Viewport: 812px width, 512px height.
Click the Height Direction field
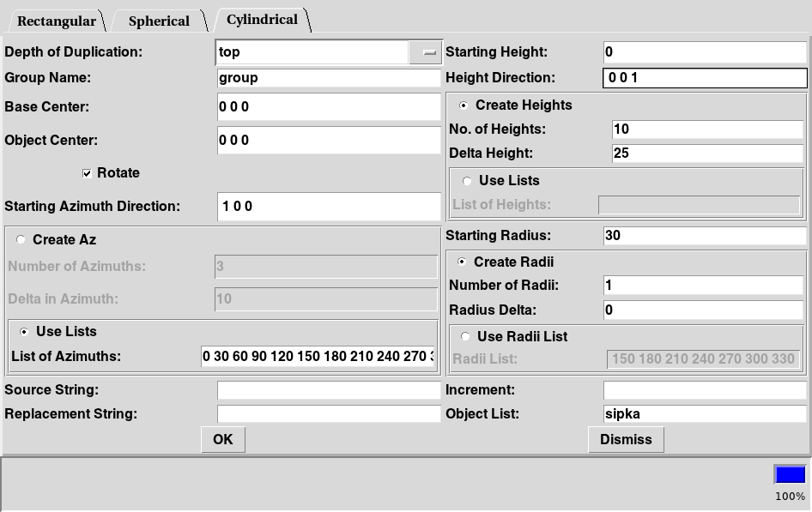(706, 77)
